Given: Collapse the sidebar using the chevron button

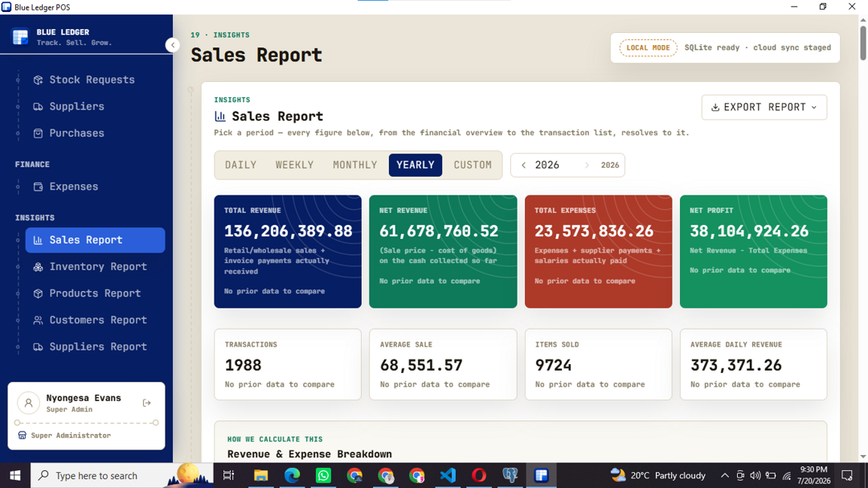Looking at the screenshot, I should pyautogui.click(x=173, y=45).
